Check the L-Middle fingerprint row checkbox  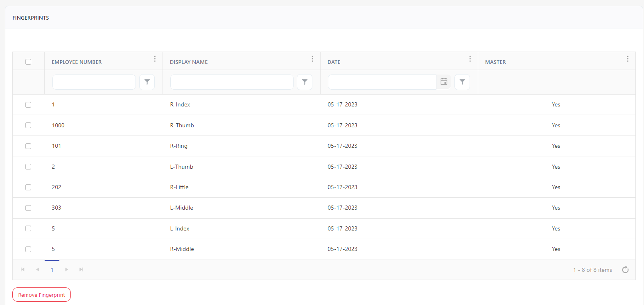click(x=28, y=208)
